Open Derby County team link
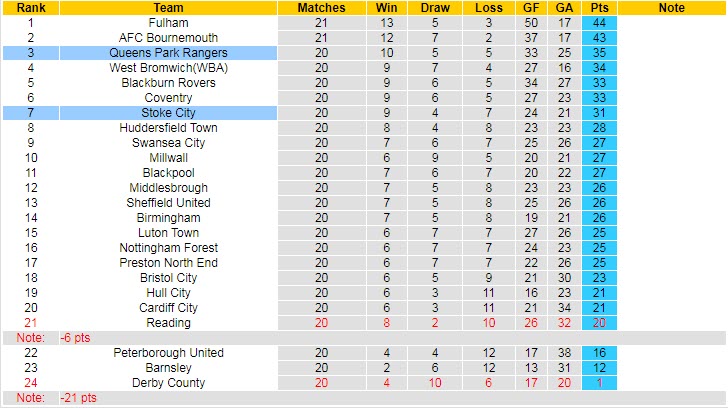This screenshot has width=728, height=408. point(167,383)
